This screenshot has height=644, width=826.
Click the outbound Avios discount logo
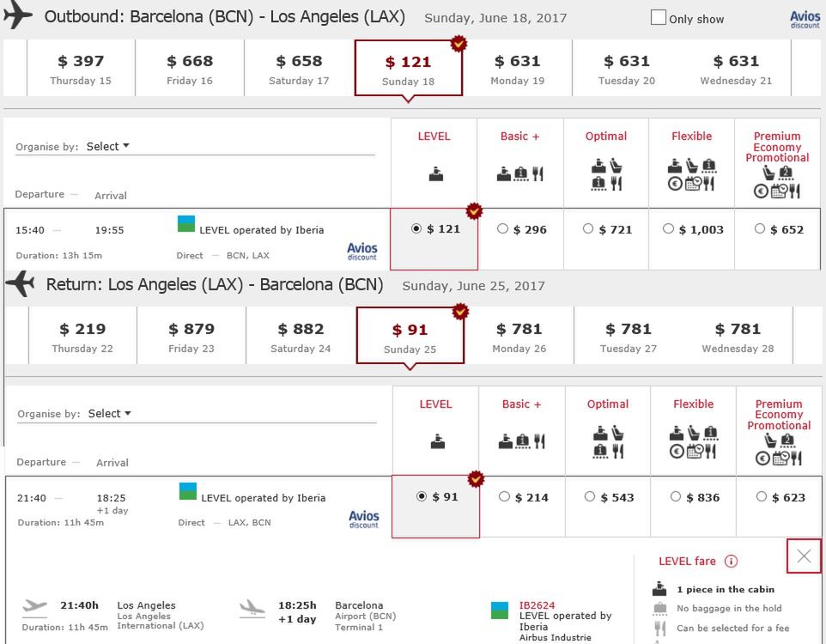click(x=362, y=251)
